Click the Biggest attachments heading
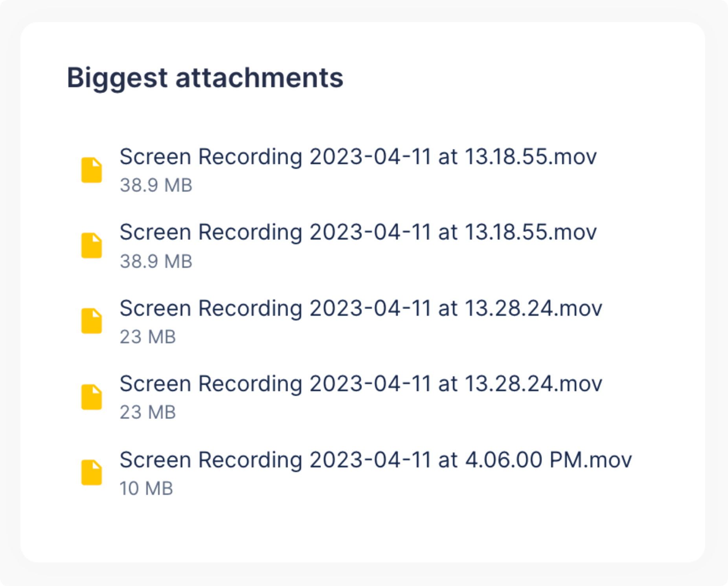 [x=205, y=78]
